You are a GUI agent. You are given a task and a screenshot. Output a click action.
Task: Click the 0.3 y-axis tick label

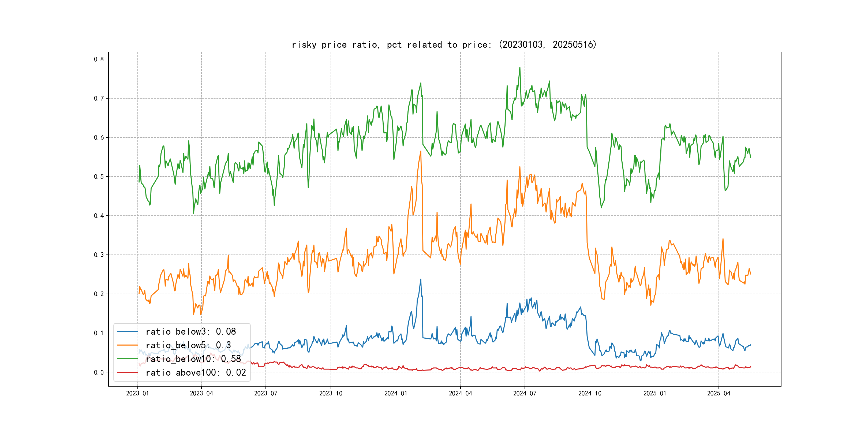click(x=99, y=255)
